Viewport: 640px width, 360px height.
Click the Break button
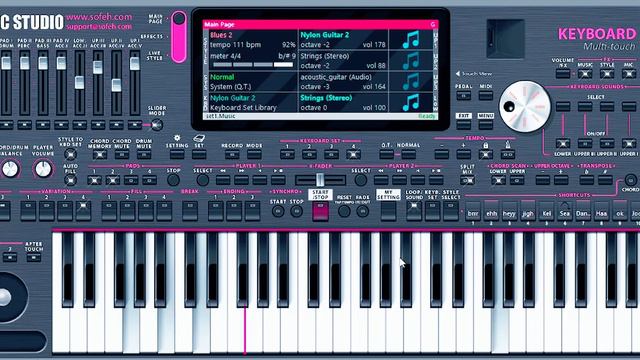click(x=190, y=211)
